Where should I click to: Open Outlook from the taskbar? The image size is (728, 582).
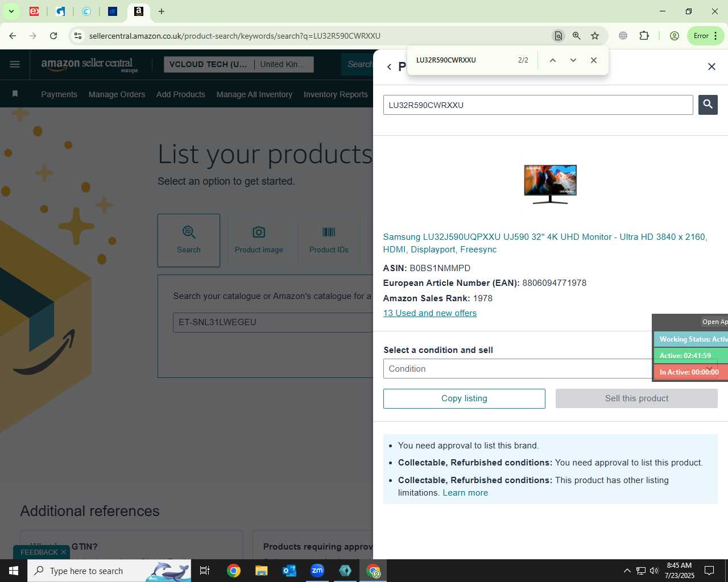(289, 571)
